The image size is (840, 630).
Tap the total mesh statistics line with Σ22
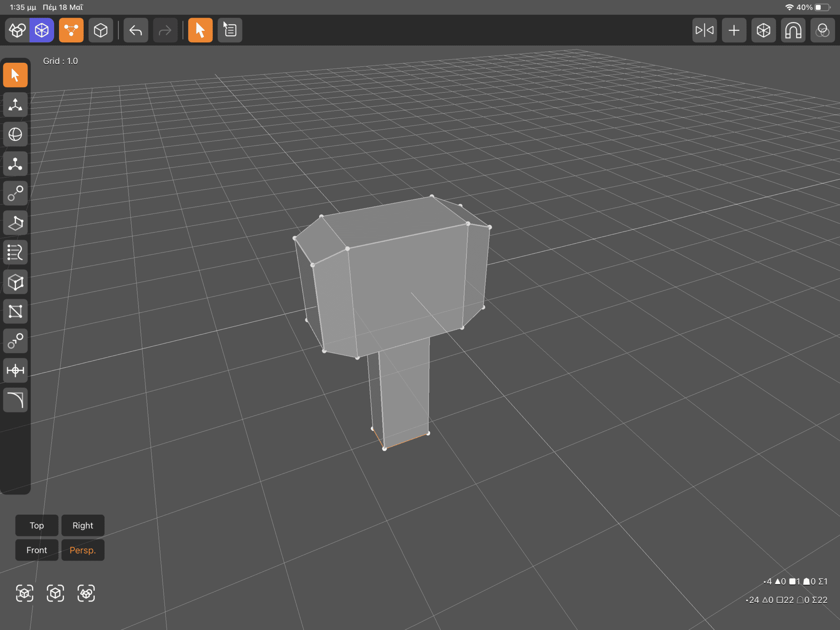click(x=786, y=600)
